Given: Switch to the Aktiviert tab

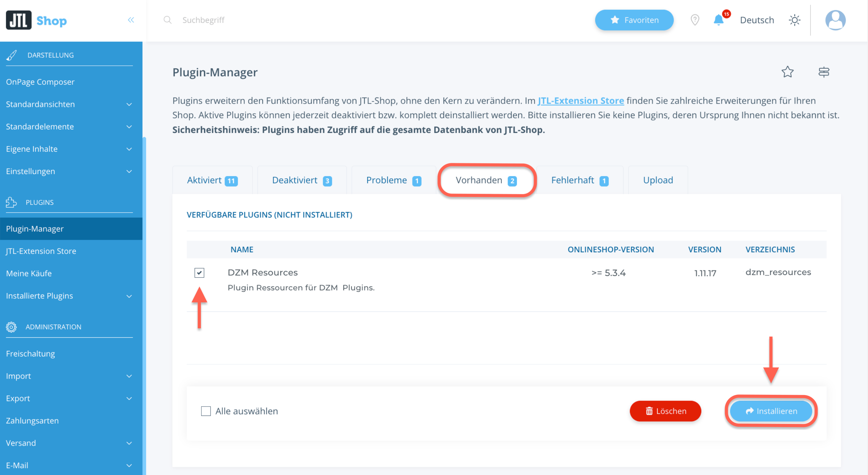Looking at the screenshot, I should coord(212,180).
